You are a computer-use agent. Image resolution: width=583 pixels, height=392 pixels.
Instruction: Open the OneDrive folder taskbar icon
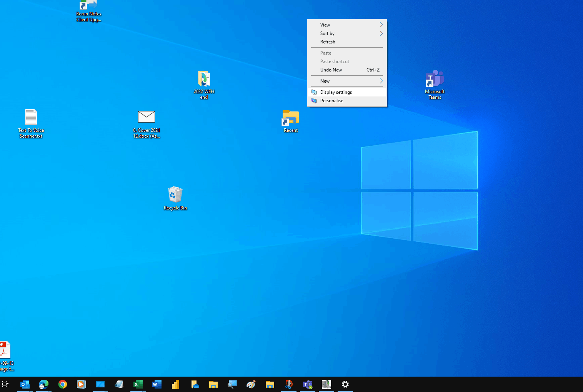(195, 384)
